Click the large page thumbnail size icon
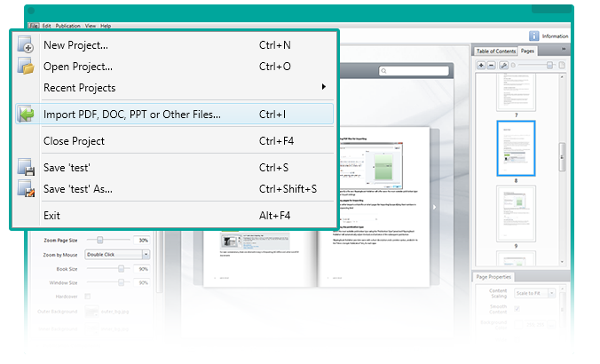 coord(562,66)
